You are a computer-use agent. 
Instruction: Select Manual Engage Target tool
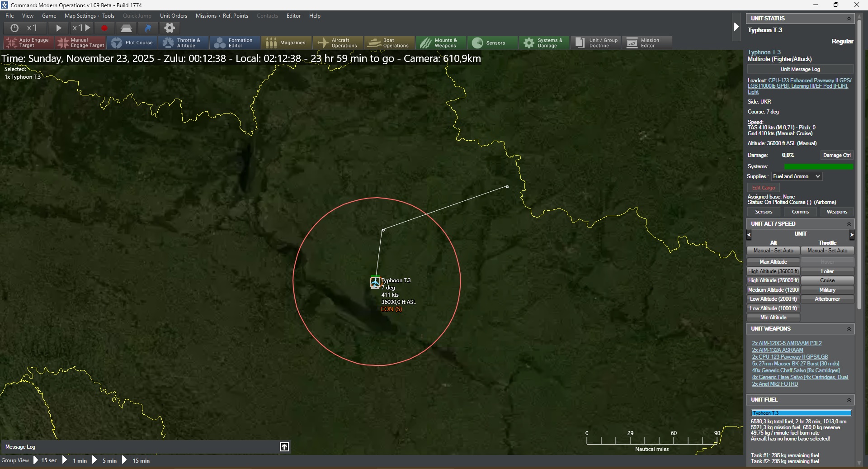coord(80,43)
